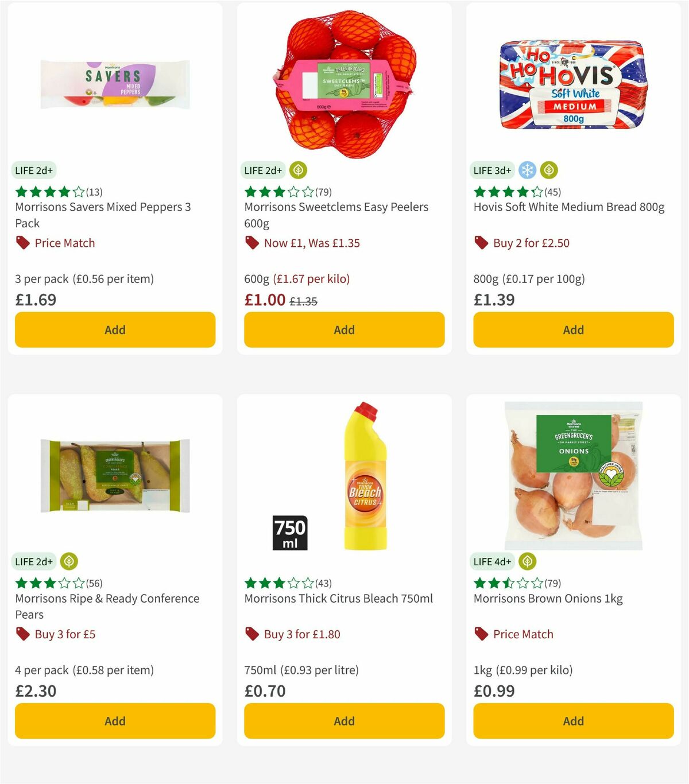Click the green leaf icon on Sweetclems Easy Peelers
Viewport: 689px width, 784px height.
click(x=297, y=170)
